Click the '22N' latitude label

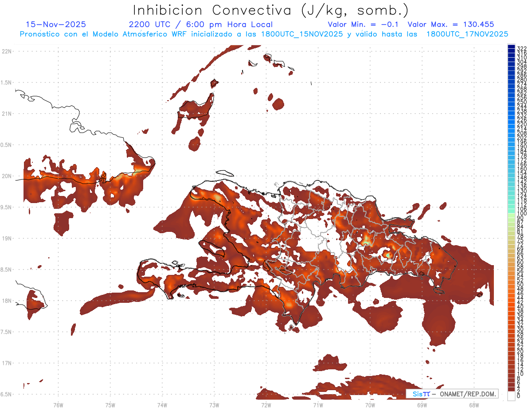point(7,51)
